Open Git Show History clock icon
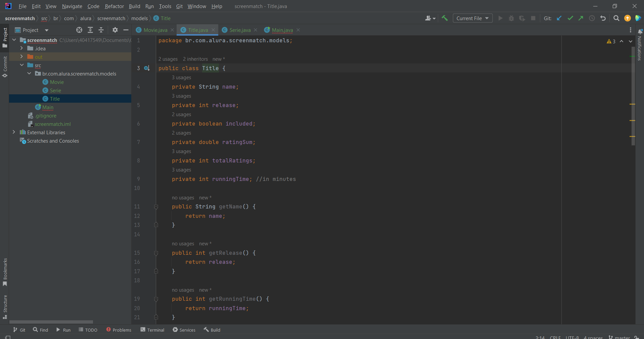The width and height of the screenshot is (644, 339). (x=592, y=18)
